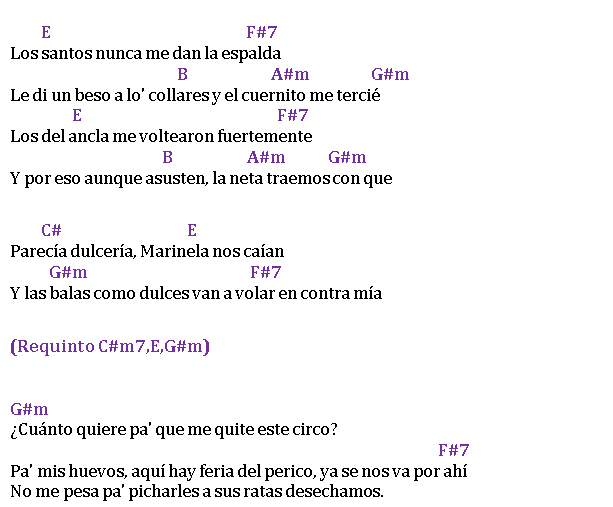Viewport: 613px width, 507px height.
Task: Click the G#m chord above "las balas"
Action: pos(68,272)
